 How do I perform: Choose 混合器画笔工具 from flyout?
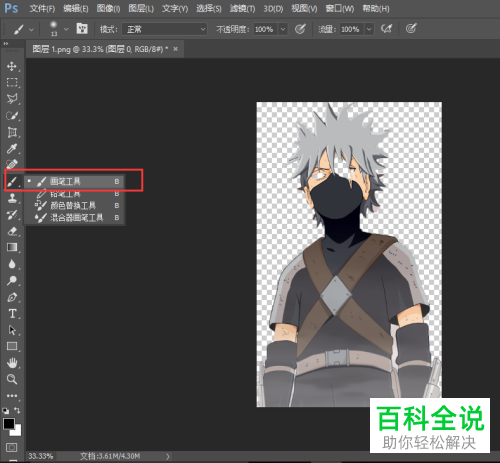tap(75, 218)
